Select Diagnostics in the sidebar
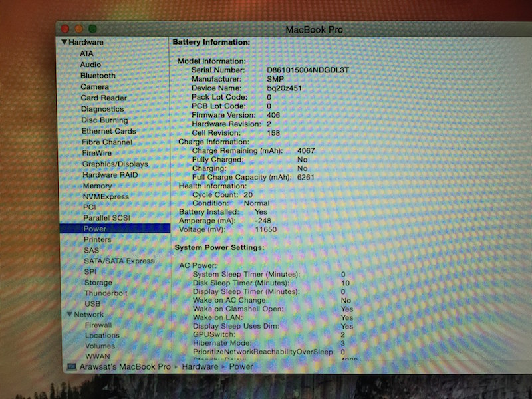This screenshot has height=399, width=532. pos(102,109)
